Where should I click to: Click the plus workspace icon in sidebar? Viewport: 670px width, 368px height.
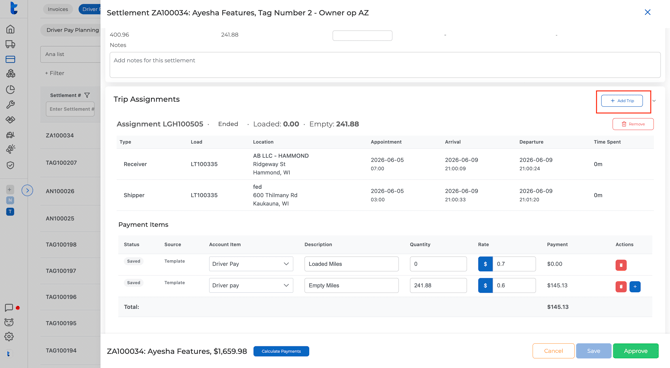pyautogui.click(x=10, y=189)
